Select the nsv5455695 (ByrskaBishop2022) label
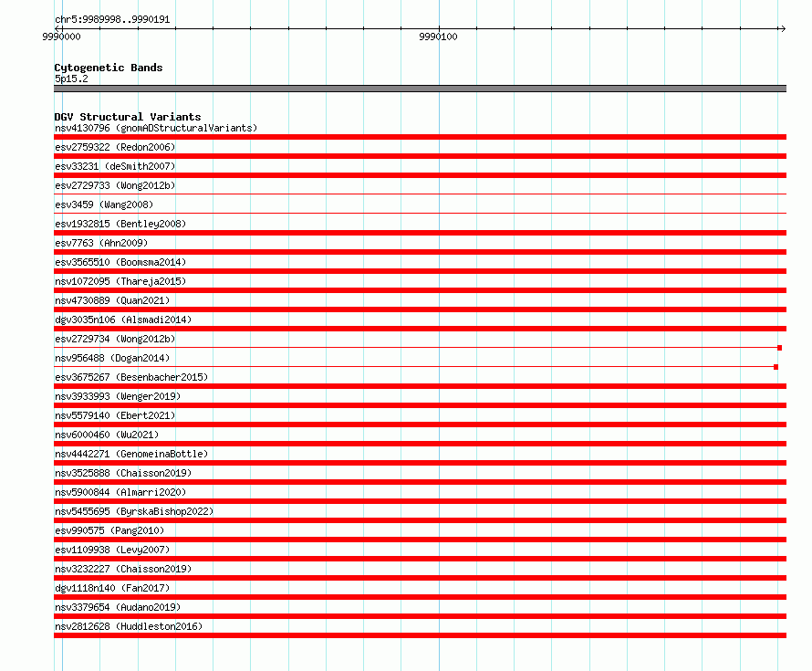Viewport: 812px width, 671px height. [x=134, y=511]
